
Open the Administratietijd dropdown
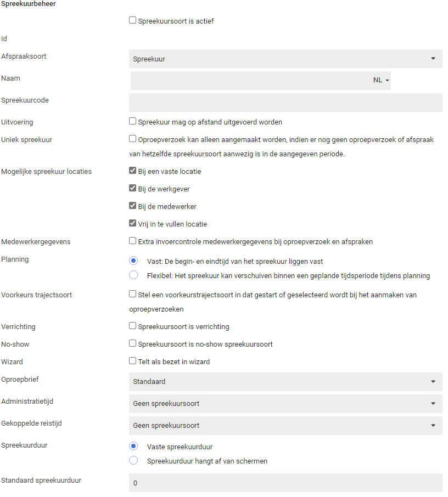[x=285, y=404]
